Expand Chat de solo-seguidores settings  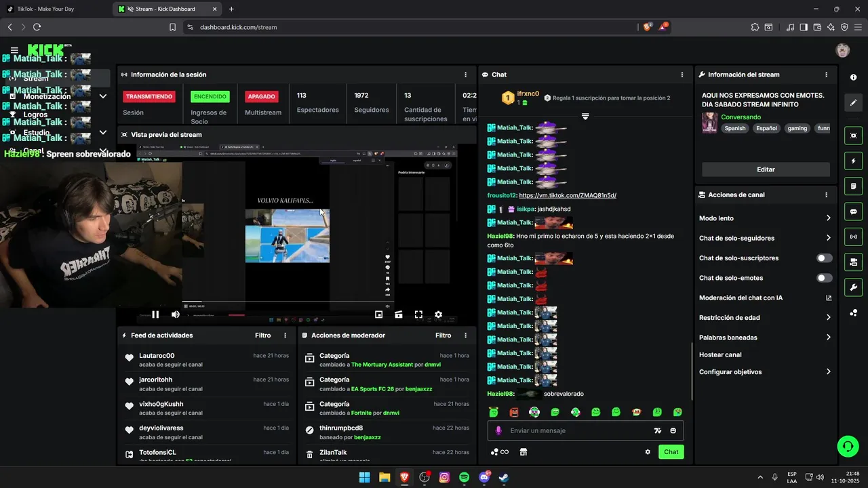coord(765,238)
